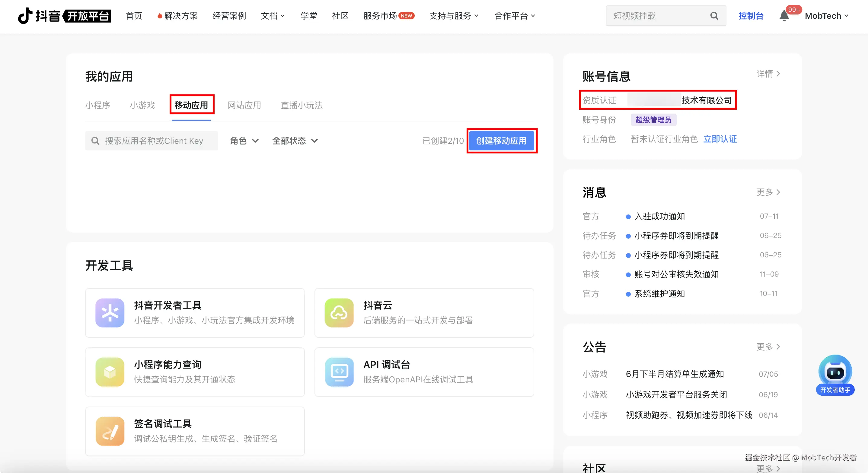
Task: Switch to the 小游戏 tab
Action: tap(142, 105)
